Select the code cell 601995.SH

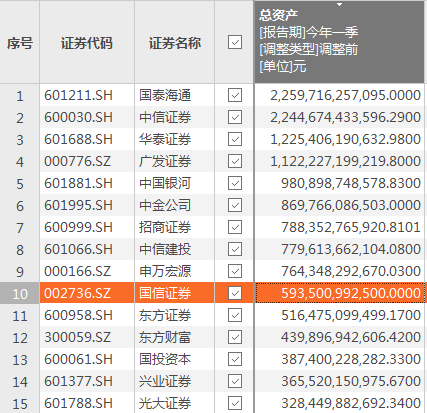point(87,205)
